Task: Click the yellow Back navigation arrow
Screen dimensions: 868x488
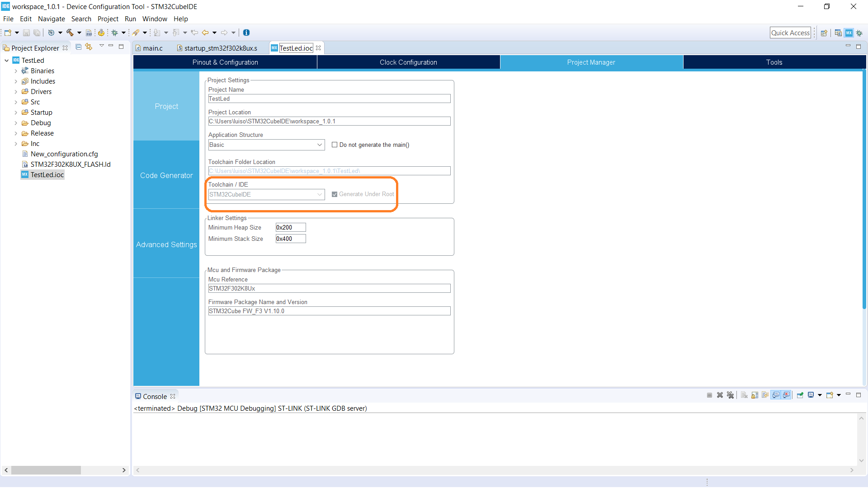Action: coord(205,33)
